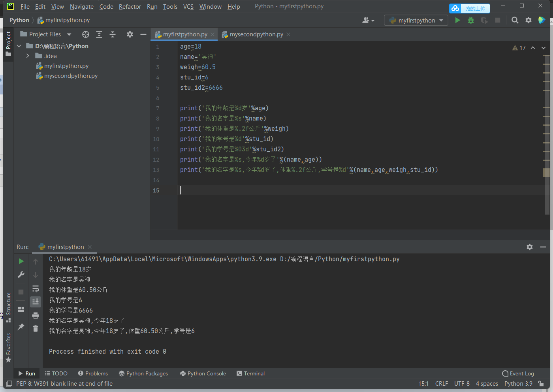The height and width of the screenshot is (392, 553).
Task: Open the myfirstpython run configuration dropdown
Action: click(416, 20)
